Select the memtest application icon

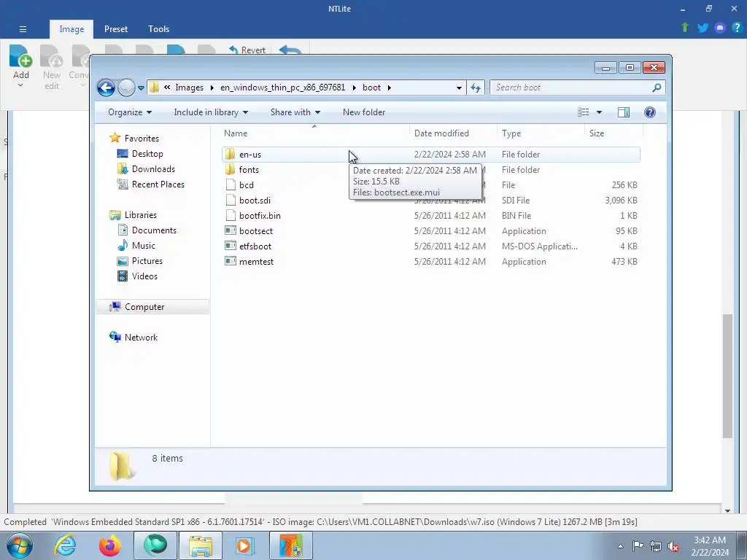[231, 262]
